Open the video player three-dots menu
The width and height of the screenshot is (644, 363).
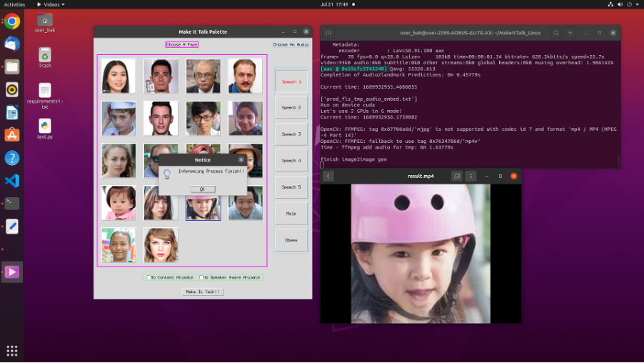coord(471,176)
